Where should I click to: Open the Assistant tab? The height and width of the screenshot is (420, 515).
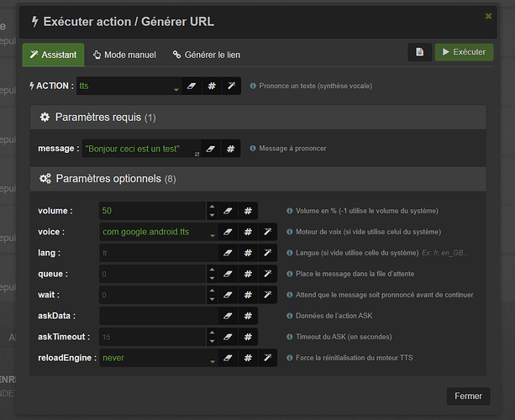click(53, 55)
